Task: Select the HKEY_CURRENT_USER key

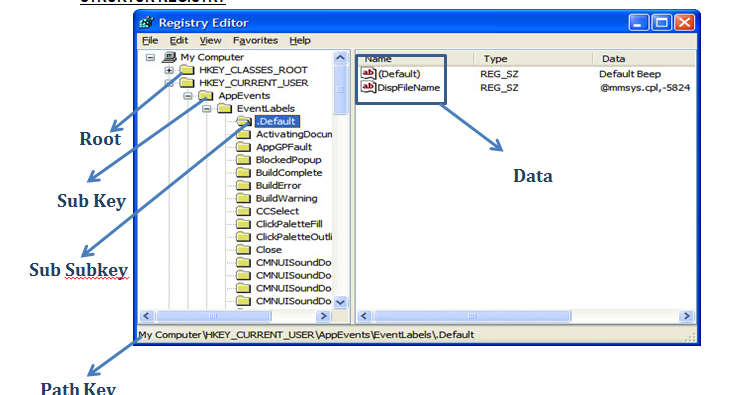Action: pyautogui.click(x=254, y=83)
